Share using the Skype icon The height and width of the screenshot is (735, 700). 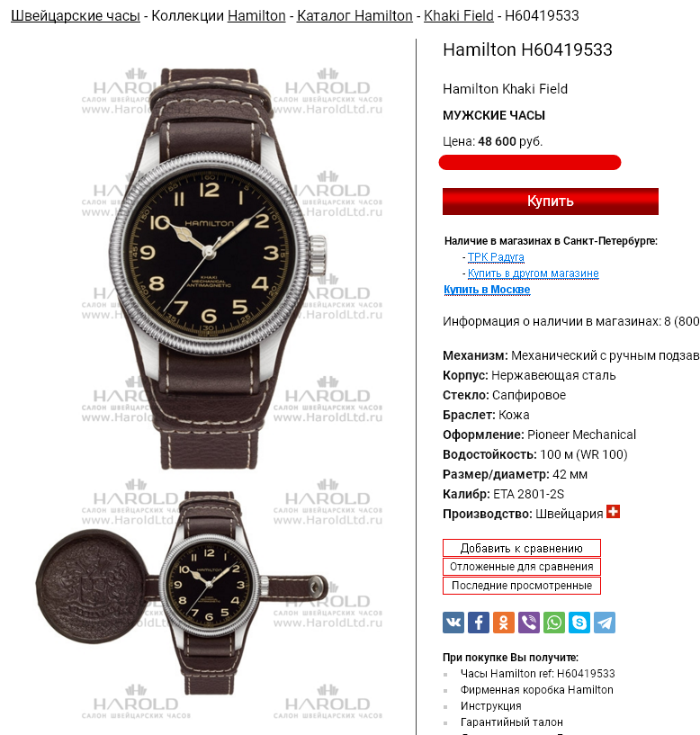click(579, 623)
